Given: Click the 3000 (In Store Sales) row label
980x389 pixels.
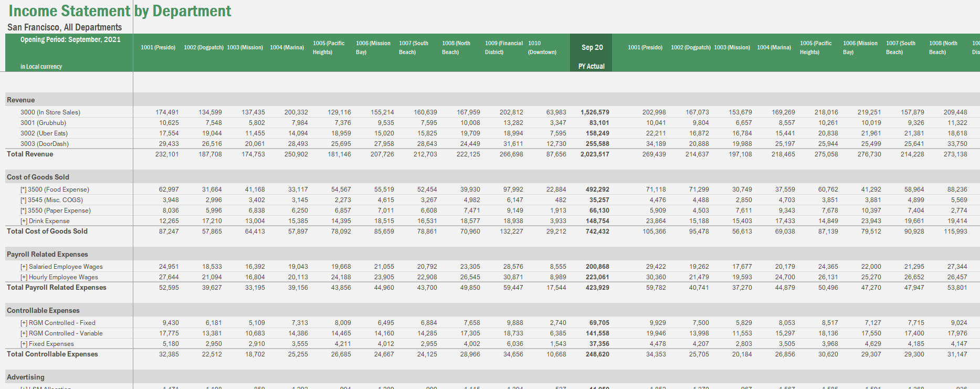Looking at the screenshot, I should click(50, 112).
